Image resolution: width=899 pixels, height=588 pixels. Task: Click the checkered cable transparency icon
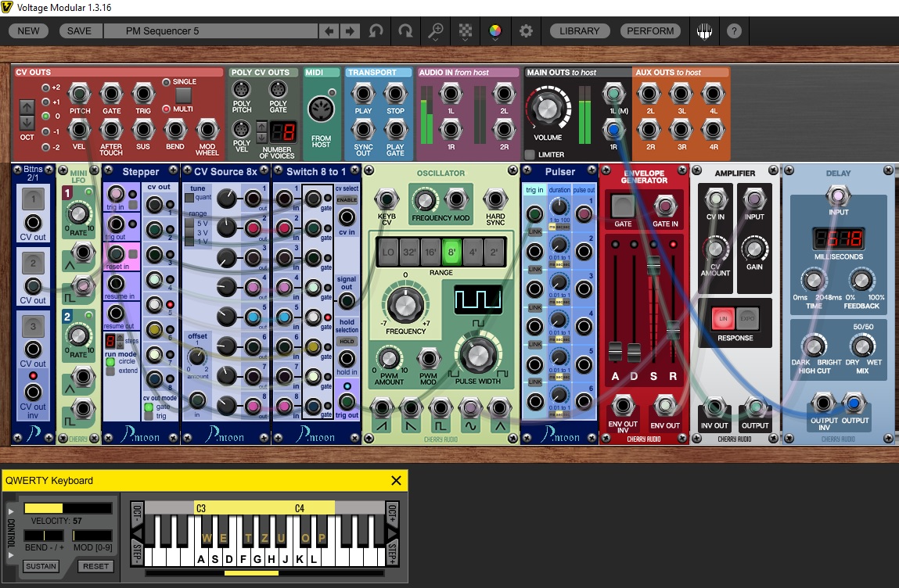click(x=466, y=31)
